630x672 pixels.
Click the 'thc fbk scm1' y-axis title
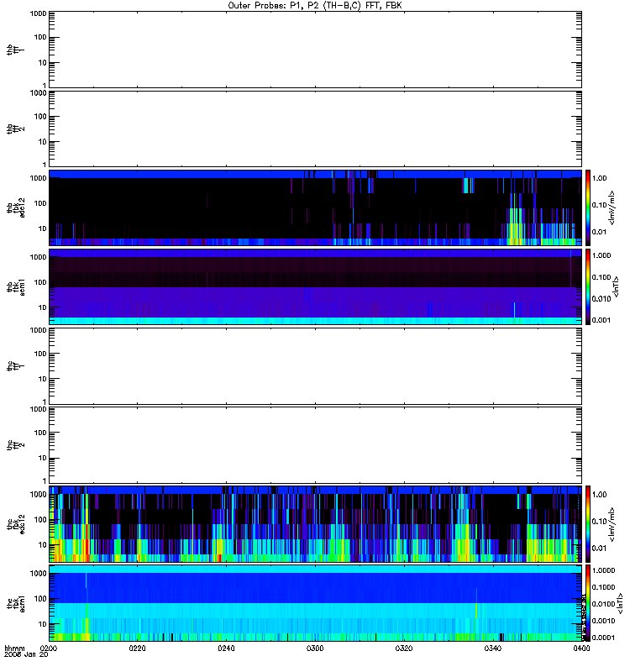pos(16,603)
